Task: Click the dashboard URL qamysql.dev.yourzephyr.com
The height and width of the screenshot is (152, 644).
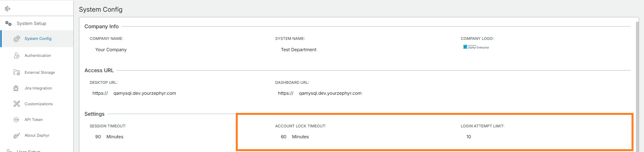Action: pyautogui.click(x=330, y=93)
